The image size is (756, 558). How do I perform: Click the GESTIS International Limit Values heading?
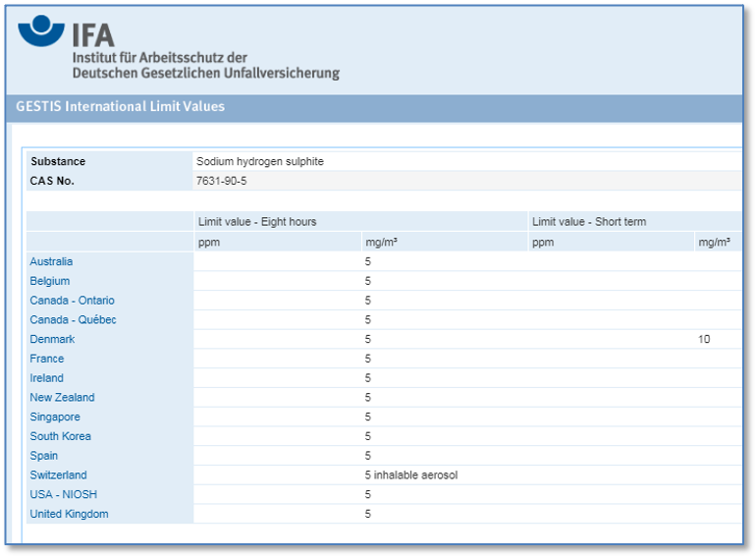click(121, 106)
